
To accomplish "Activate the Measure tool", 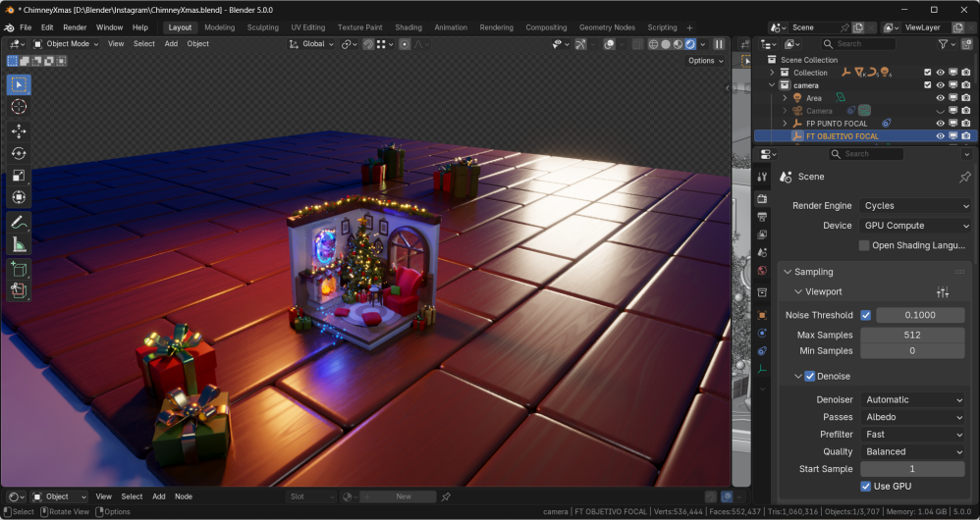I will (x=19, y=244).
